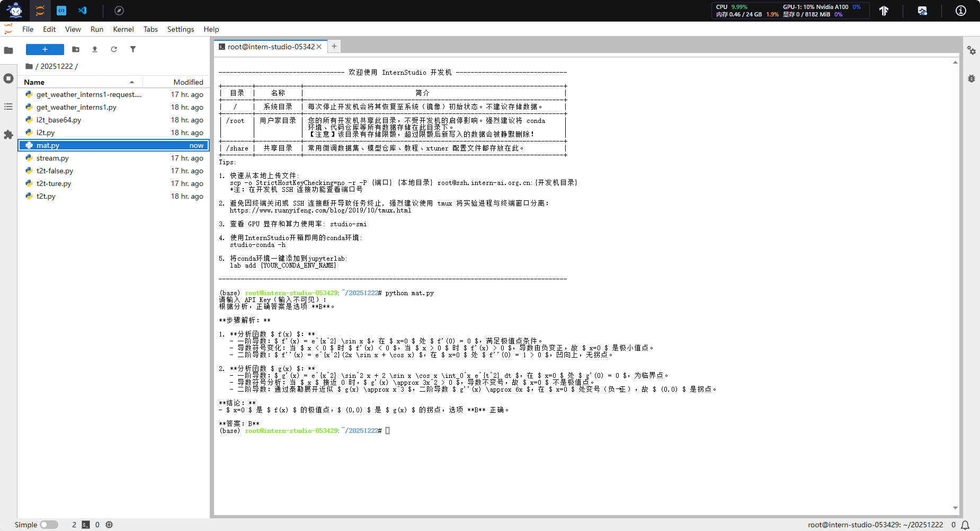Click the New Launcher plus button

tap(45, 49)
